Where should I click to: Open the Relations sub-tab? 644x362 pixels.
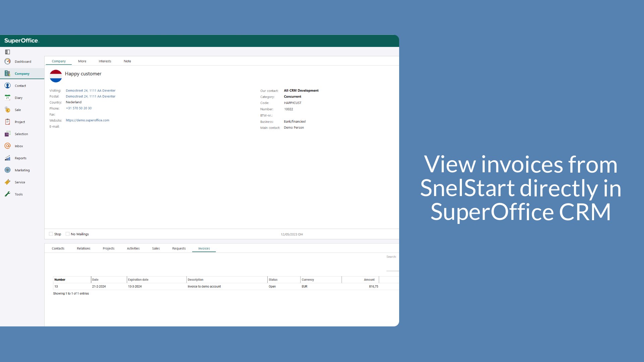click(x=83, y=248)
